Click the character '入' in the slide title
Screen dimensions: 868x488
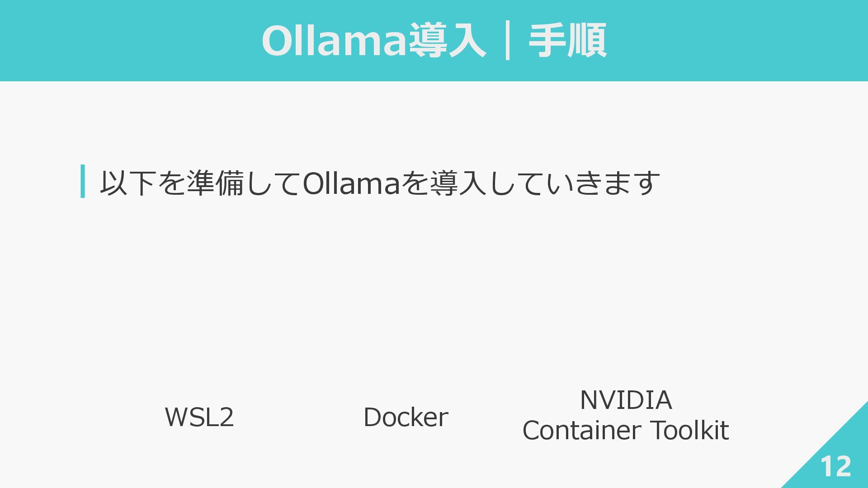pos(467,41)
